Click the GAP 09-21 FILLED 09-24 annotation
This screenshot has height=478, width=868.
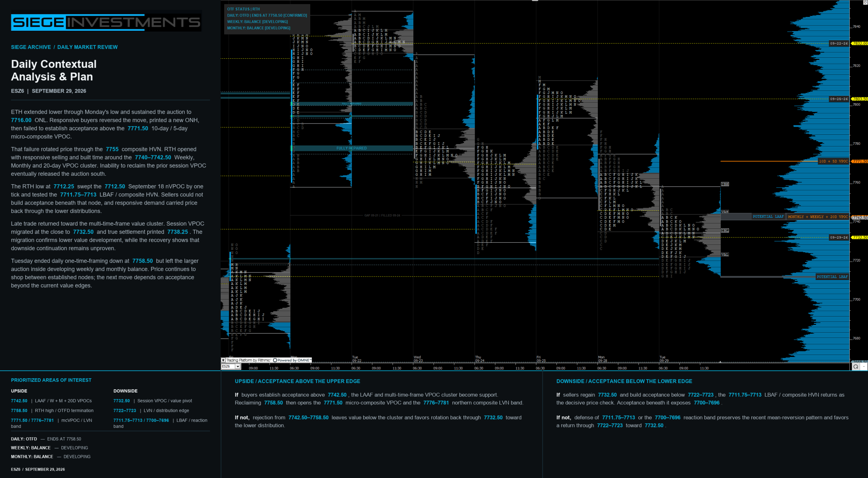(382, 215)
